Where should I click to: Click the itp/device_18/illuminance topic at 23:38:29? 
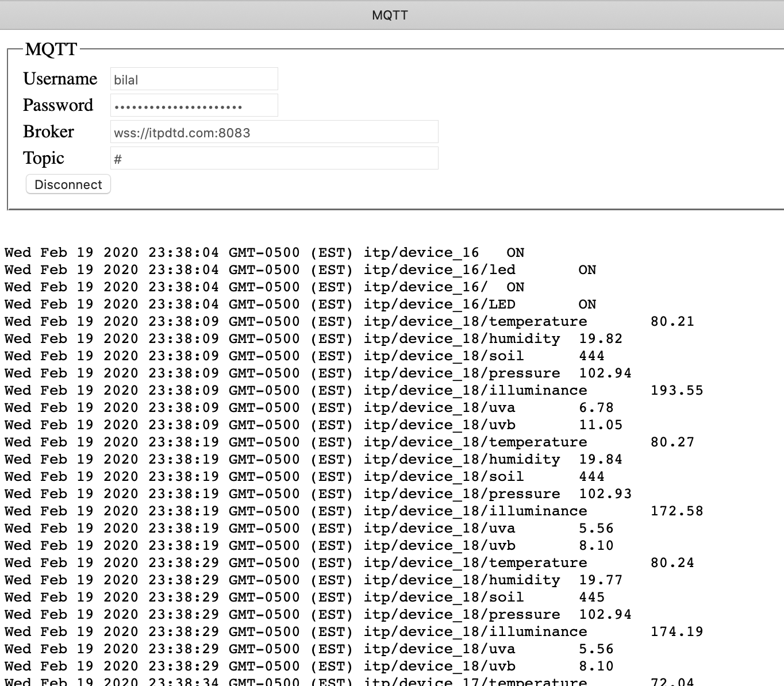[x=475, y=632]
